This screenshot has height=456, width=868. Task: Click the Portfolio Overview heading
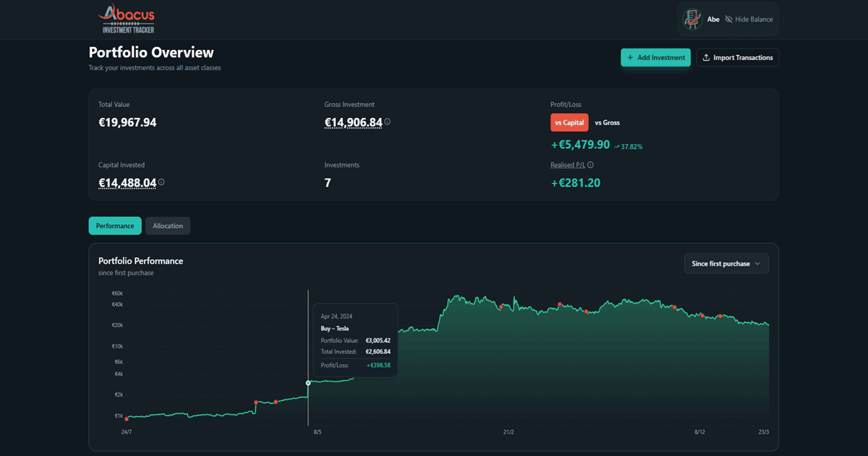tap(151, 52)
